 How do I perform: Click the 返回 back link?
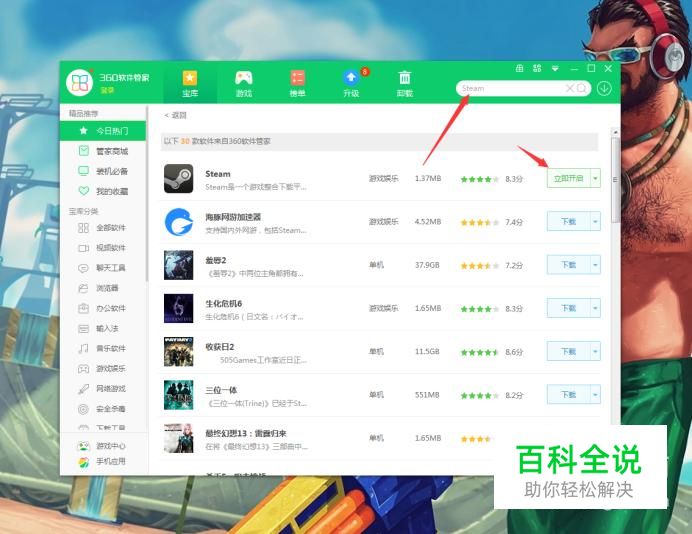[x=175, y=115]
